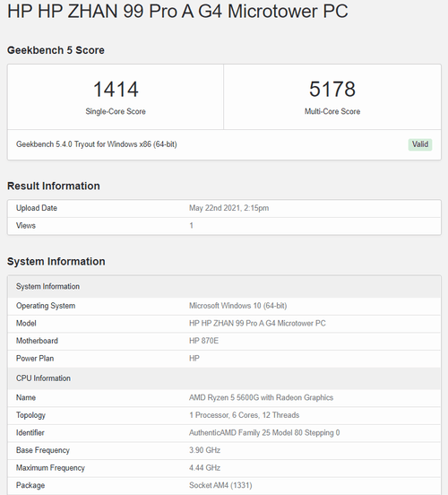
Task: Click the Operating System label
Action: [46, 306]
